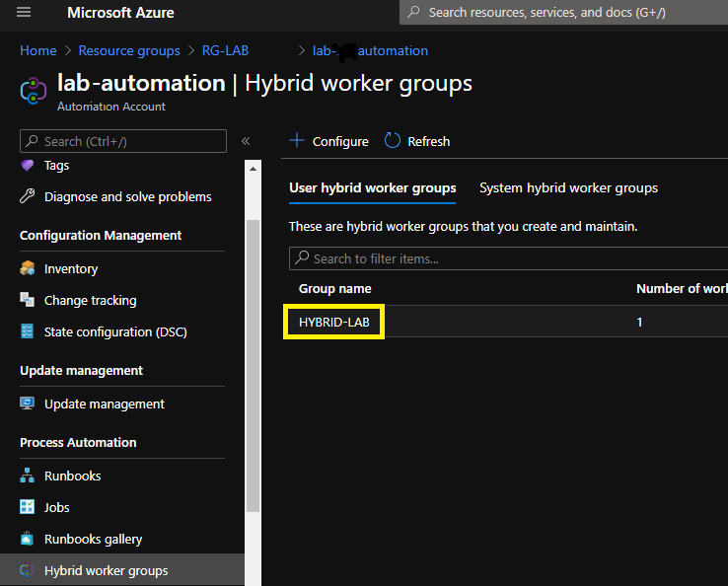This screenshot has width=728, height=586.
Task: Click the Refresh button
Action: pyautogui.click(x=417, y=141)
